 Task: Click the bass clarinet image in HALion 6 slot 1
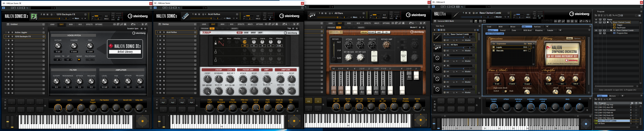tap(437, 37)
